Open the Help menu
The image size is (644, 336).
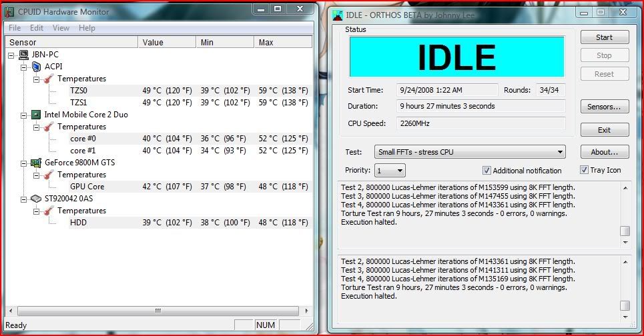point(87,28)
